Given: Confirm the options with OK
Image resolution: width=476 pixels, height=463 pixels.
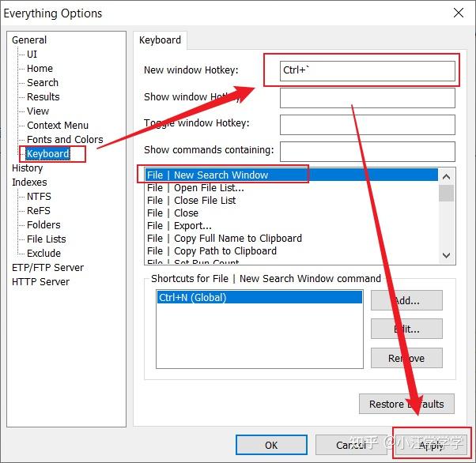Looking at the screenshot, I should pos(271,445).
